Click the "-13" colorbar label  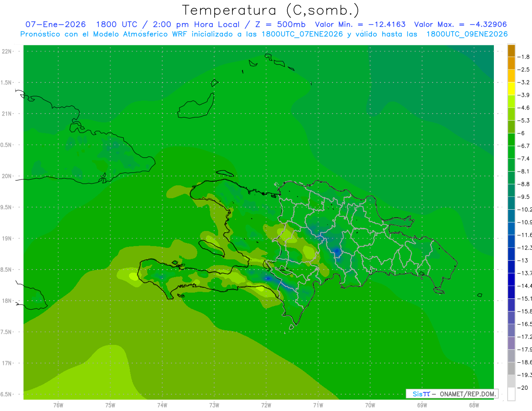523,260
